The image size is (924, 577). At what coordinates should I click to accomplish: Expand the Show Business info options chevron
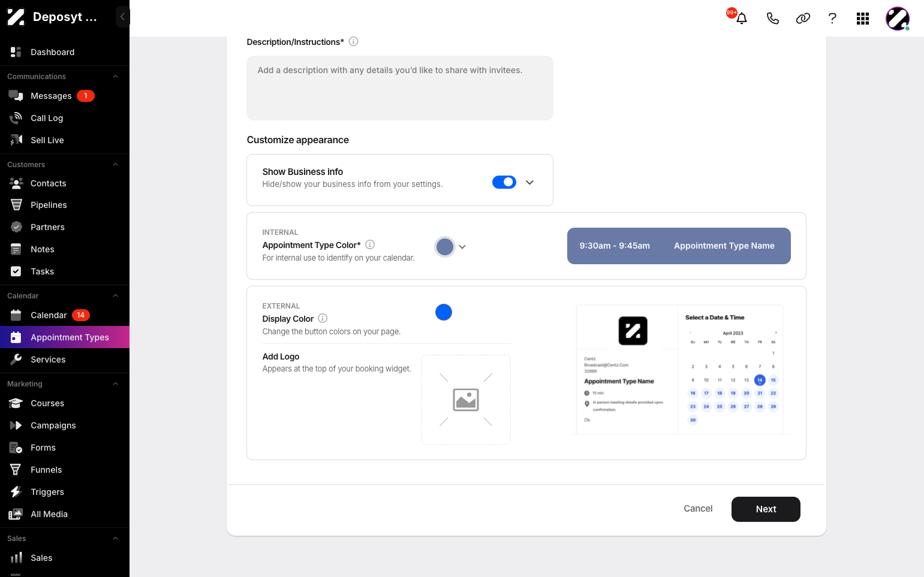[x=529, y=182]
